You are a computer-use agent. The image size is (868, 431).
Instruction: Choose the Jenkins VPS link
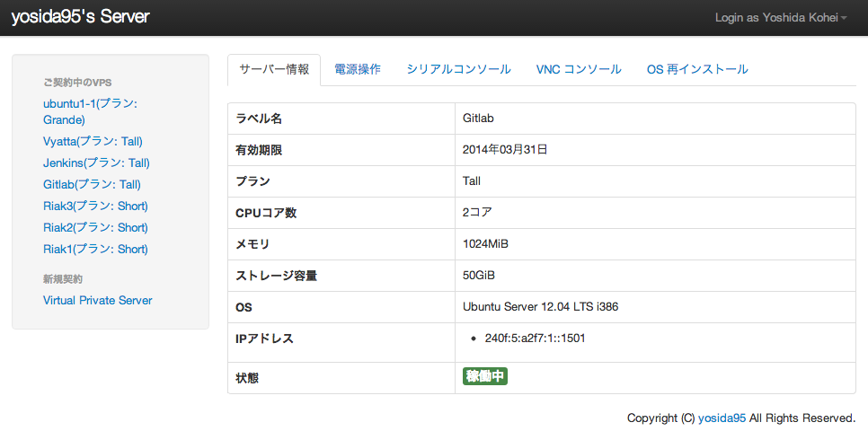tap(96, 163)
